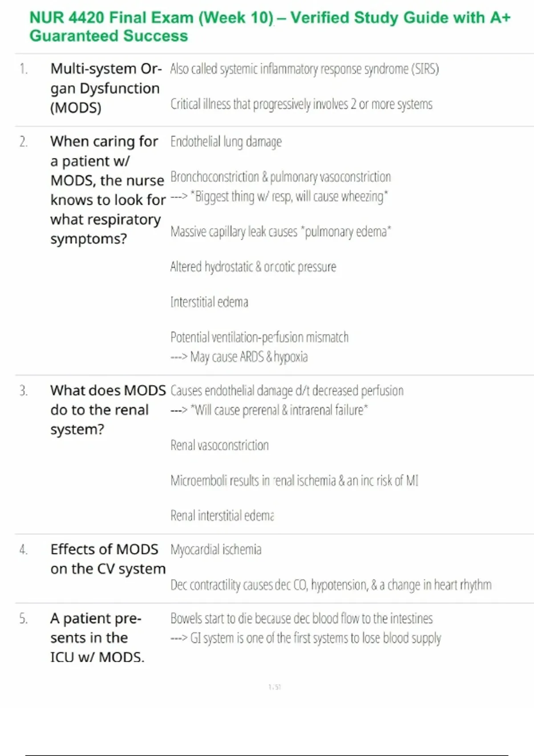534x756 pixels.
Task: Select 'Potential ventilation-perfusion mismatch' text
Action: pos(259,337)
